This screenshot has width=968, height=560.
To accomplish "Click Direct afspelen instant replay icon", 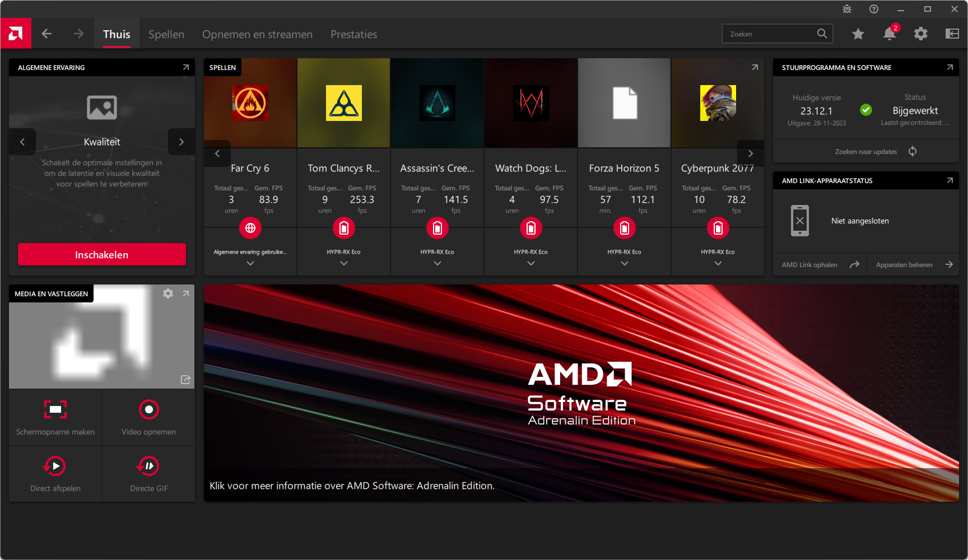I will 55,466.
